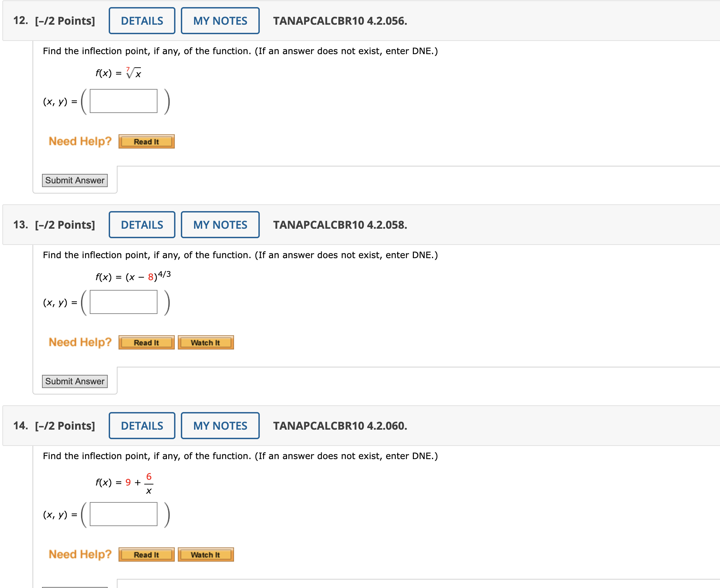
Task: Open DETAILS for question 13
Action: 142,225
